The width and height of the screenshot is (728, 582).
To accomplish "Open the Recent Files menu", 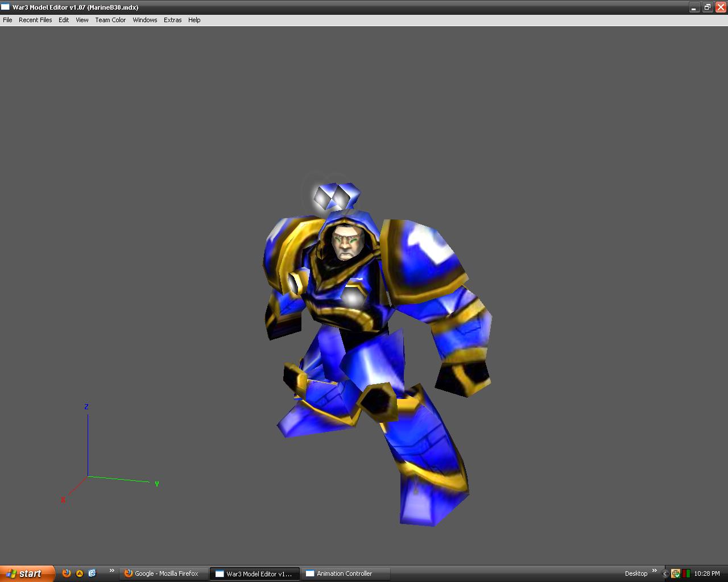I will pos(35,20).
